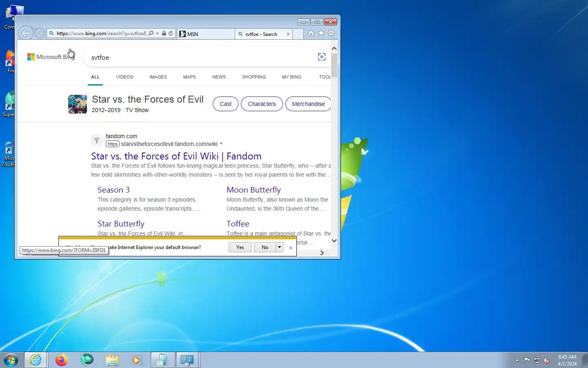Click the Star vs. the Forces of Evil thumbnail
This screenshot has width=588, height=368.
[x=78, y=104]
